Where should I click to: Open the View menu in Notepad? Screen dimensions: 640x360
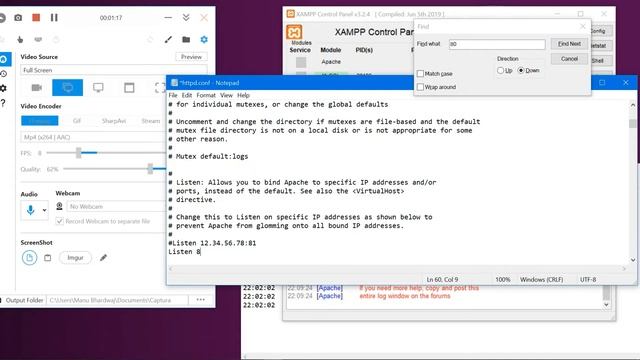(226, 95)
